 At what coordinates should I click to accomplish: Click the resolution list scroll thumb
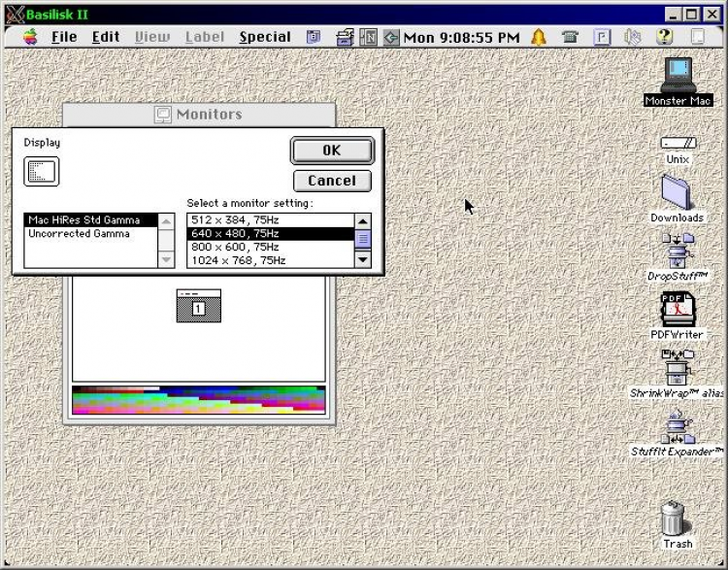pos(363,239)
